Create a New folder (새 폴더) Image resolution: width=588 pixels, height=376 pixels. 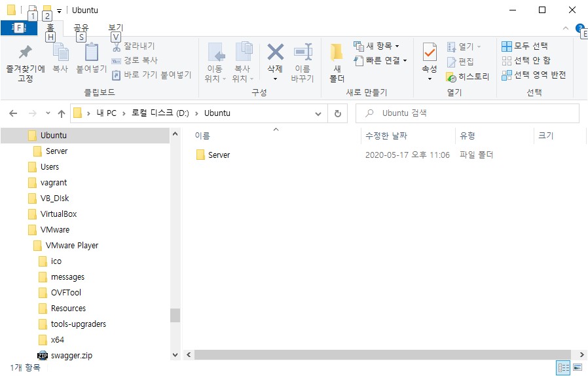[x=337, y=62]
